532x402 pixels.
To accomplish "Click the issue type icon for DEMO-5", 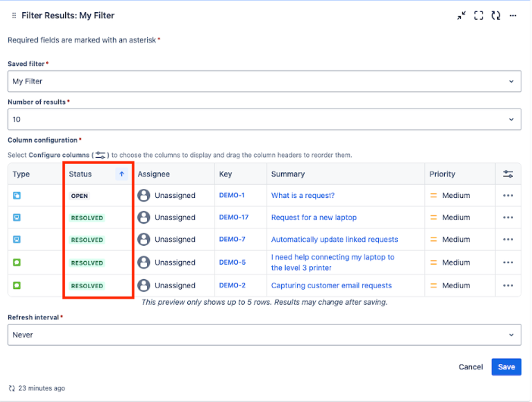I will [x=17, y=262].
